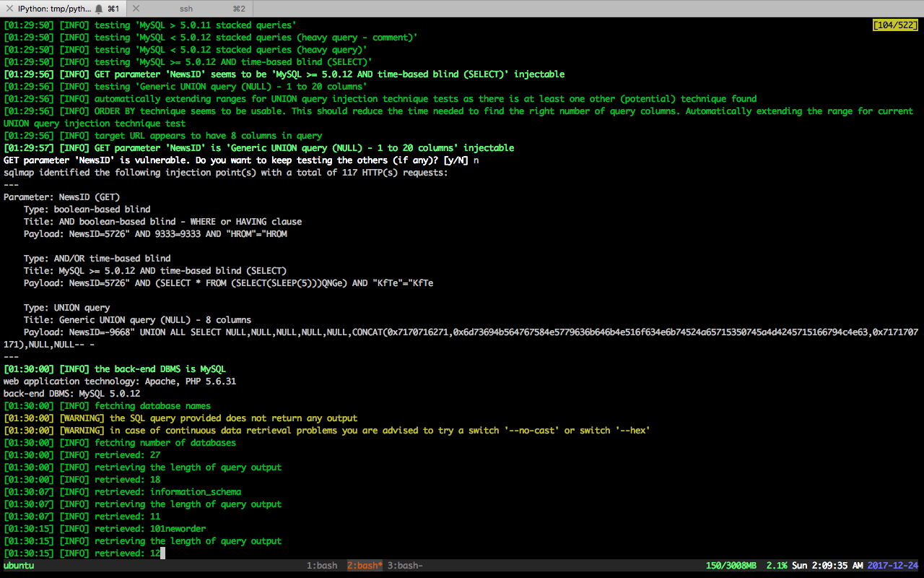Click the 'Parameter: NewsID (GET)' line

61,197
